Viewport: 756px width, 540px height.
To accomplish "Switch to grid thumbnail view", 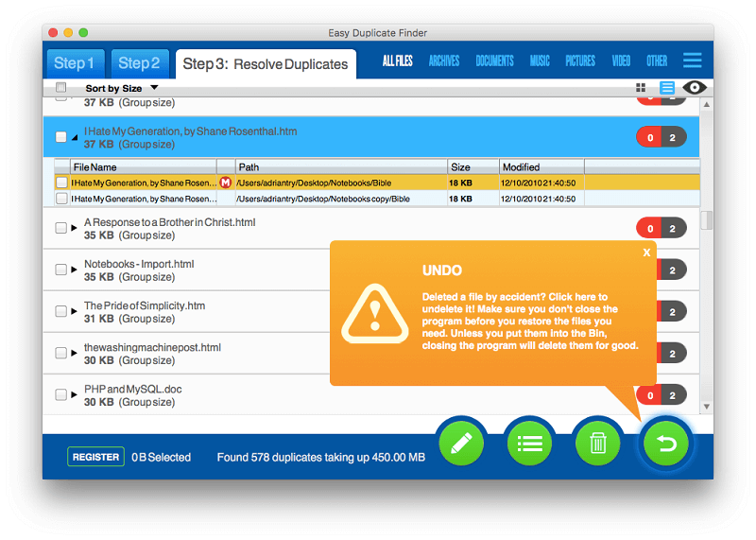I will click(641, 87).
